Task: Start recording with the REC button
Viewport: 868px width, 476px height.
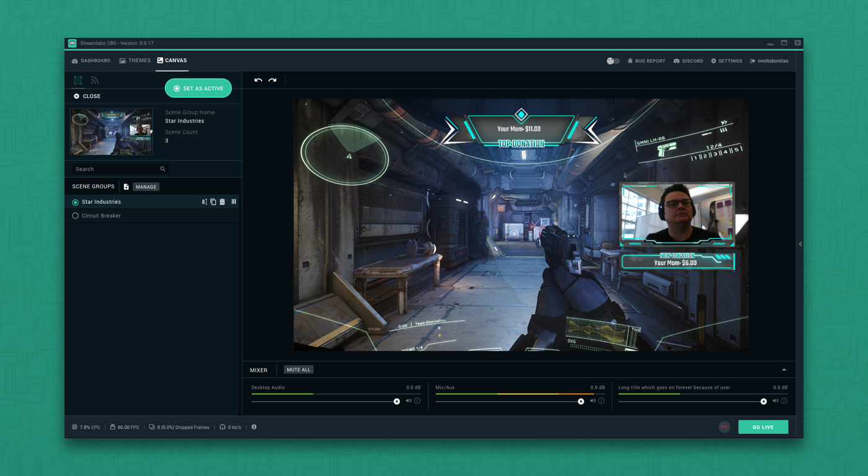Action: tap(724, 427)
